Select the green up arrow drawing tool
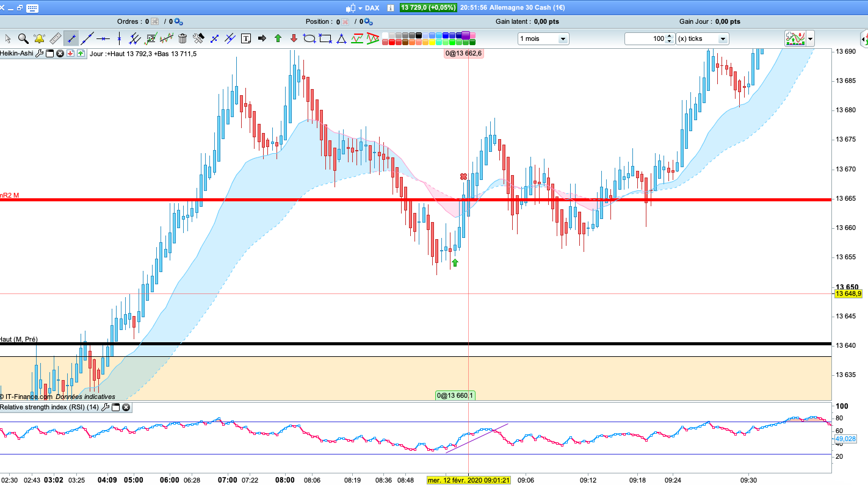Screen dimensions: 868x485 tap(278, 38)
